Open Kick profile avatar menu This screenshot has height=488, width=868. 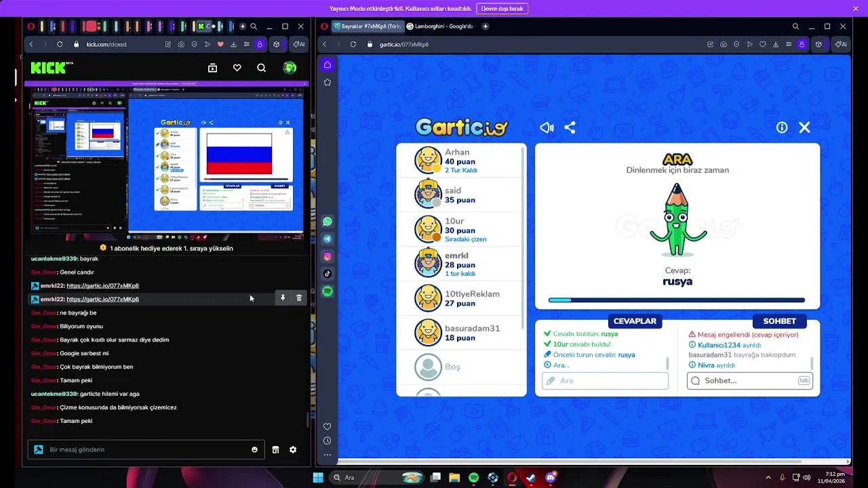(290, 68)
